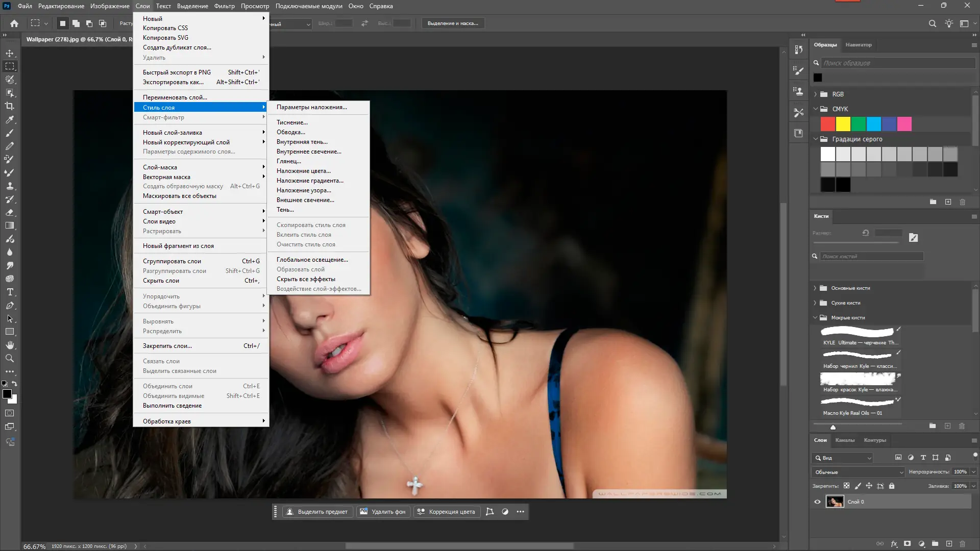Choose Тиснение from layer style submenu
Screen dimensions: 980x551
click(292, 122)
